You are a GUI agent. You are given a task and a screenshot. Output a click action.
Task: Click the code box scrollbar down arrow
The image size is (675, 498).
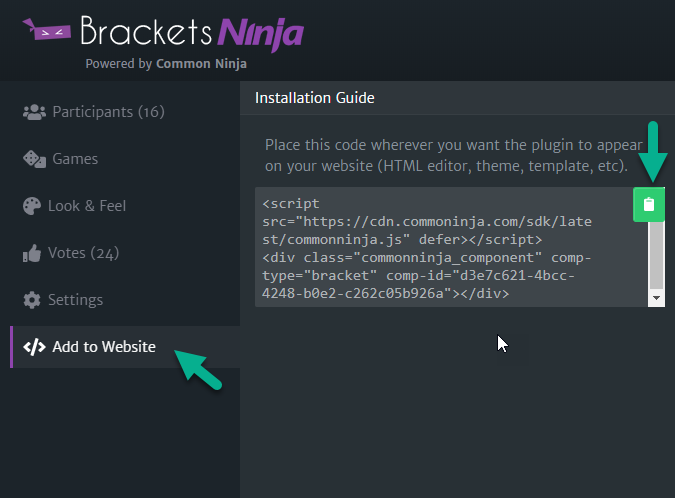click(x=656, y=298)
